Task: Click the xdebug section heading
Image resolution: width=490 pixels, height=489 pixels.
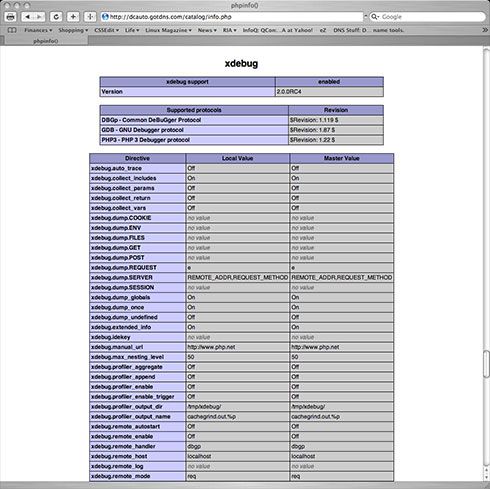Action: [241, 63]
